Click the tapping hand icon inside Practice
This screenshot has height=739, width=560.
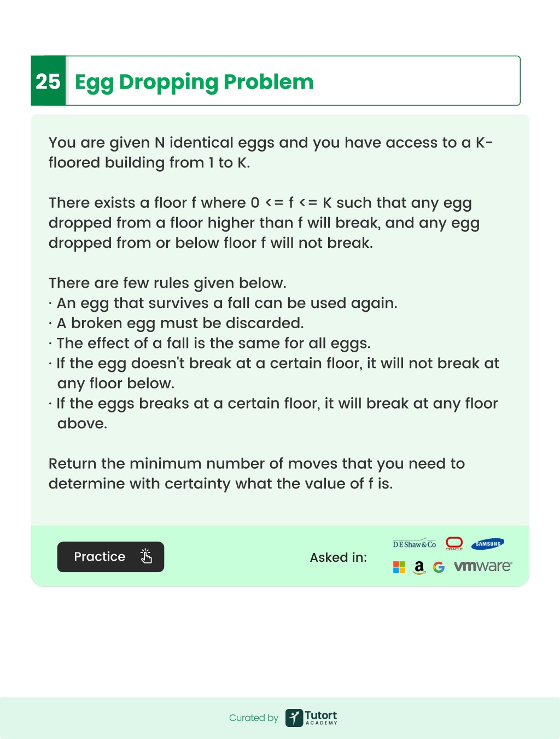(146, 556)
